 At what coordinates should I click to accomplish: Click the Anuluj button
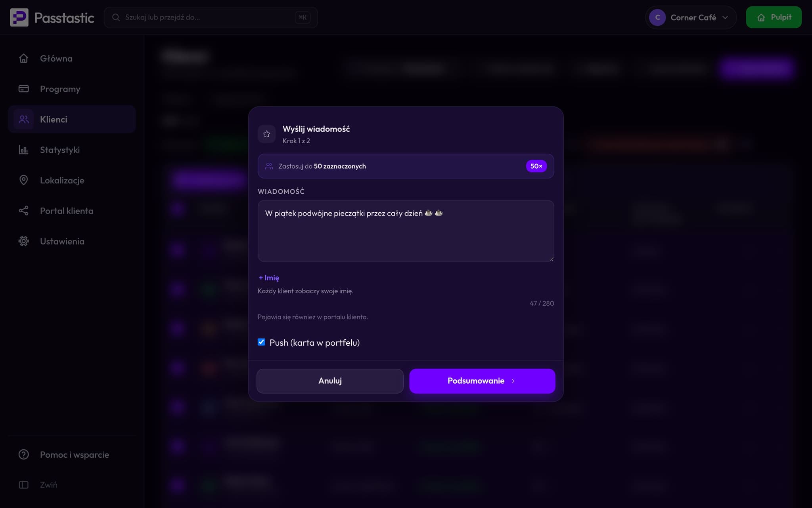(x=330, y=381)
